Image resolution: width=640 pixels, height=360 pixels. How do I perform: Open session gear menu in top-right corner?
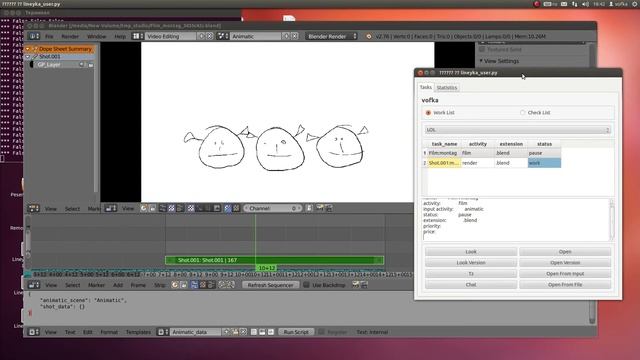tap(635, 4)
